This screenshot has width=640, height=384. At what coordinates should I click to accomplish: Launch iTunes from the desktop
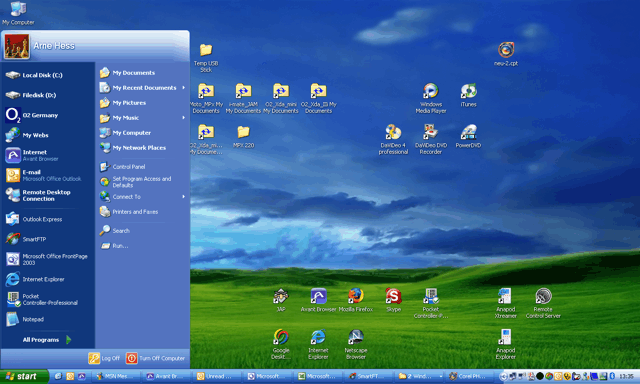click(468, 95)
